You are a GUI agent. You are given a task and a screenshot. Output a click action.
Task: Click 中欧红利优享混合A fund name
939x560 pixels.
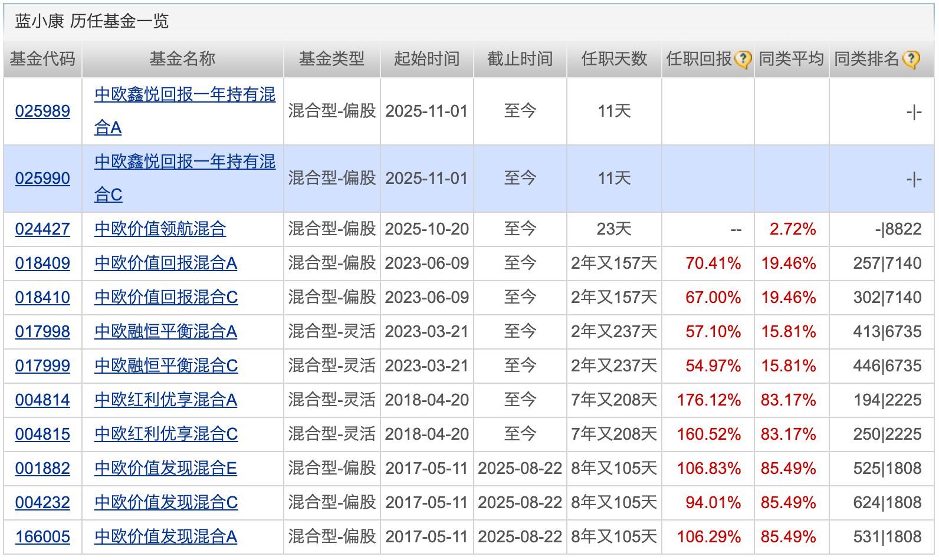point(165,400)
